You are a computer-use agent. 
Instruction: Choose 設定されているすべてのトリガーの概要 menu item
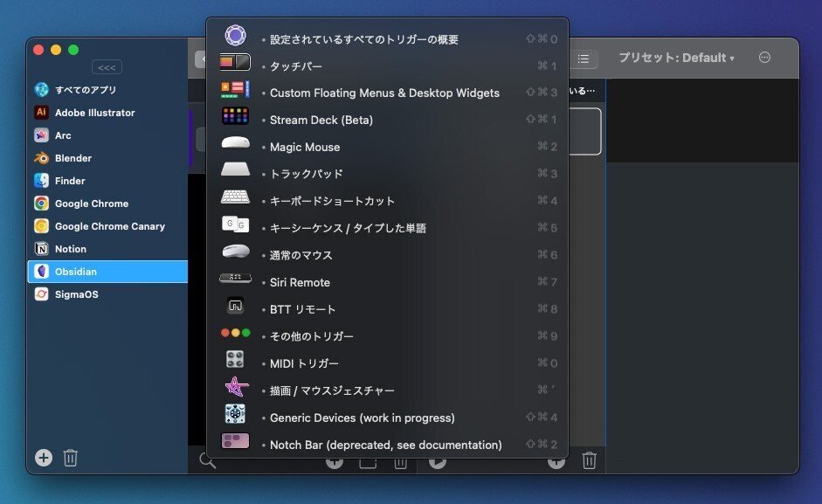pos(387,39)
